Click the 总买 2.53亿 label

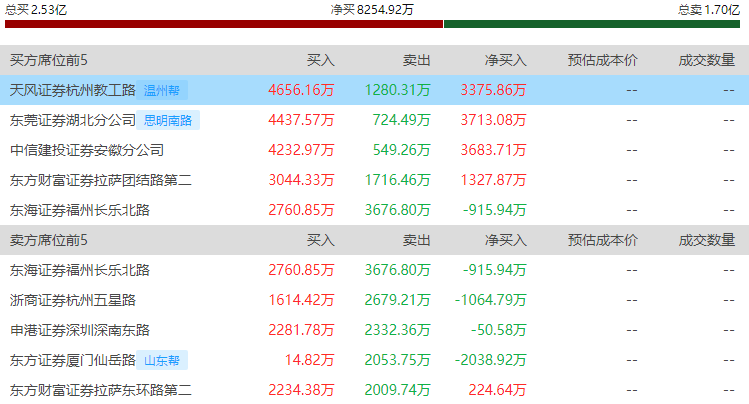click(x=36, y=10)
